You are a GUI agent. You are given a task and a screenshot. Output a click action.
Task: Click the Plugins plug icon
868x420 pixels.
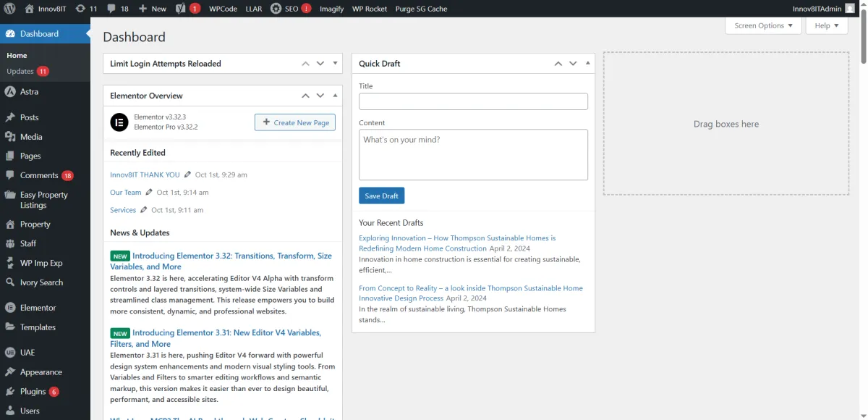click(x=10, y=392)
